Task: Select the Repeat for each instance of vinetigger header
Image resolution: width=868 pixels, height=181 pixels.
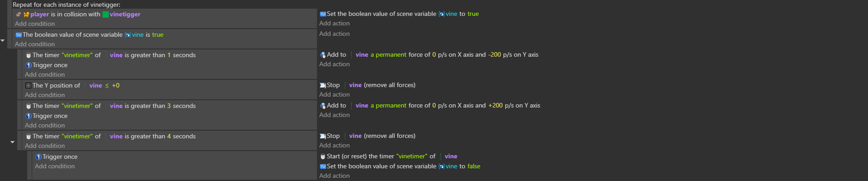Action: (67, 5)
